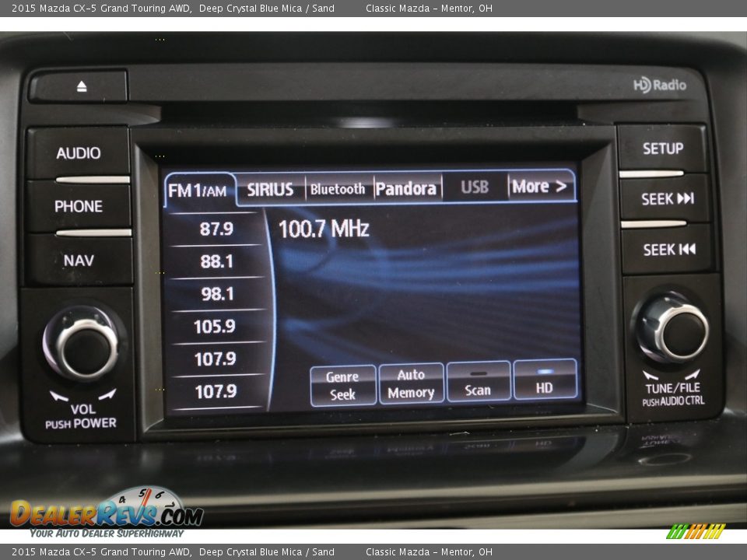The width and height of the screenshot is (747, 560).
Task: Switch to the Pandora tab
Action: (x=406, y=188)
